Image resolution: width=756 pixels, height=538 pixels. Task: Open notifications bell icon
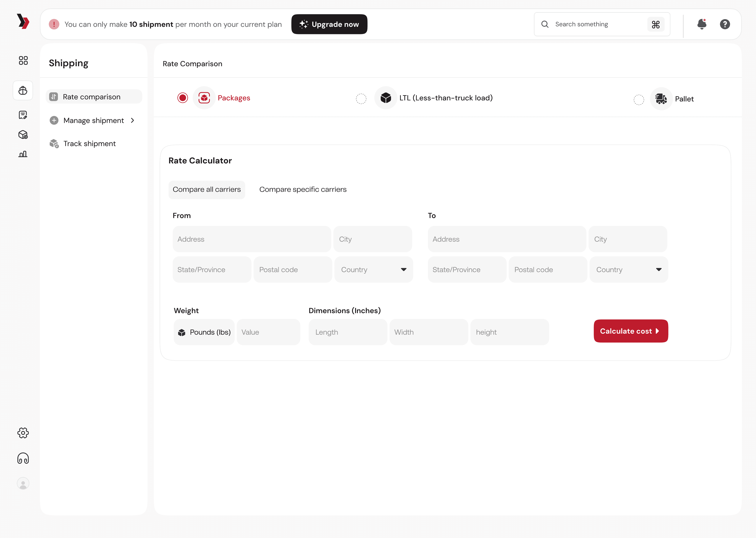click(x=702, y=24)
